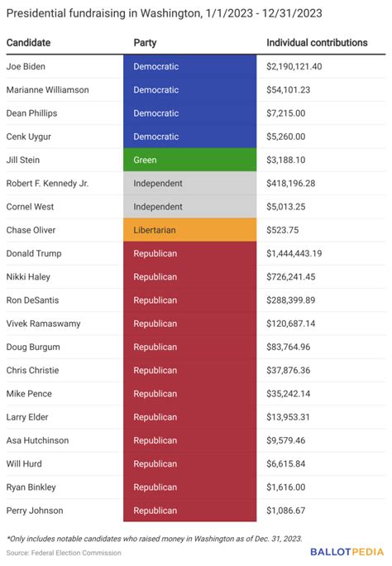Image resolution: width=392 pixels, height=566 pixels.
Task: Click Donald Trump's Republican cell
Action: pos(189,253)
